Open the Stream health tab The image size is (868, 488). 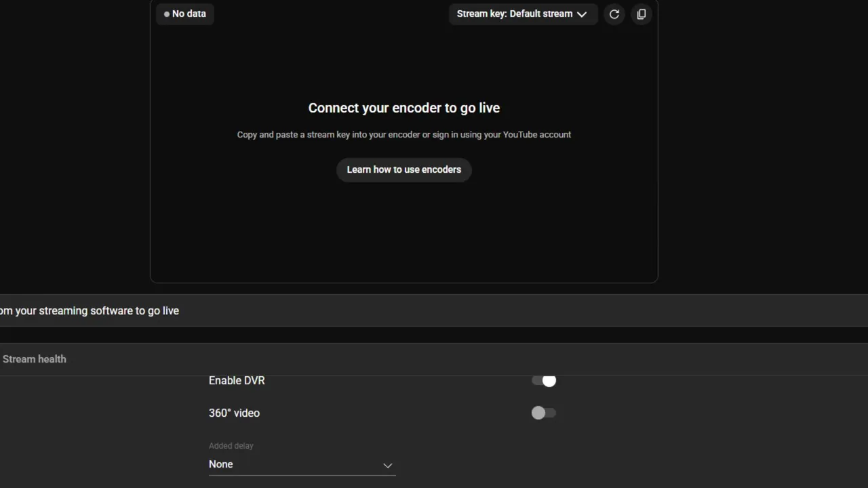[35, 359]
